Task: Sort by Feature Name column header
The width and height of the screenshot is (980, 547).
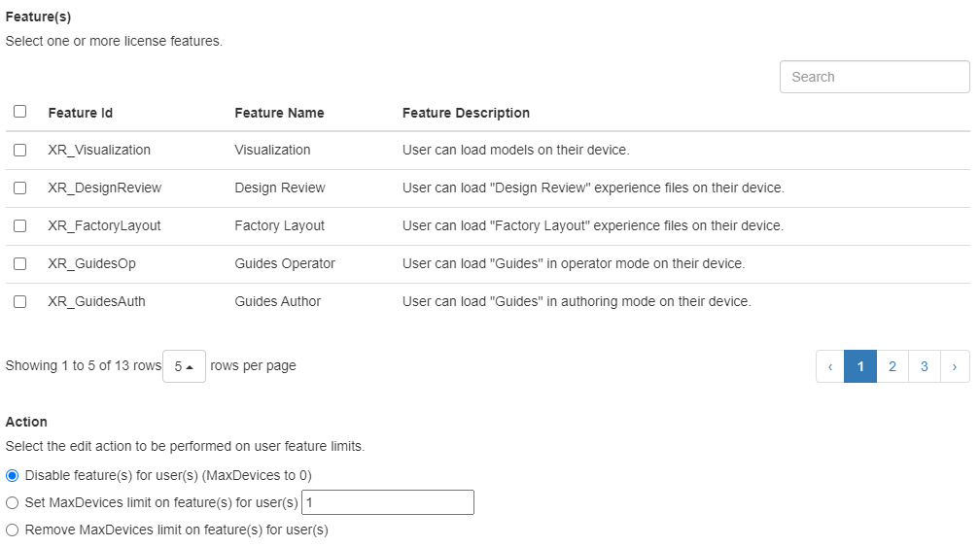Action: coord(279,113)
